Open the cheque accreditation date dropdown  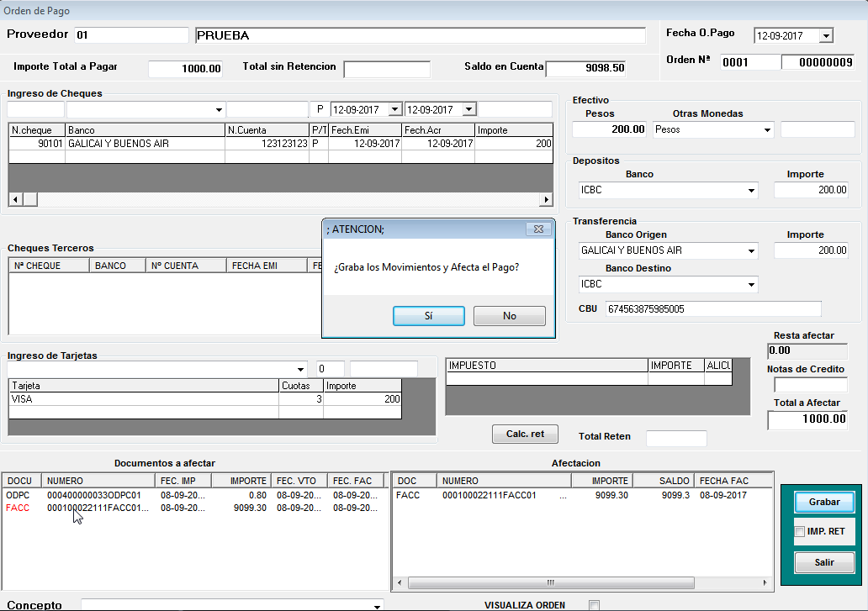pos(468,109)
